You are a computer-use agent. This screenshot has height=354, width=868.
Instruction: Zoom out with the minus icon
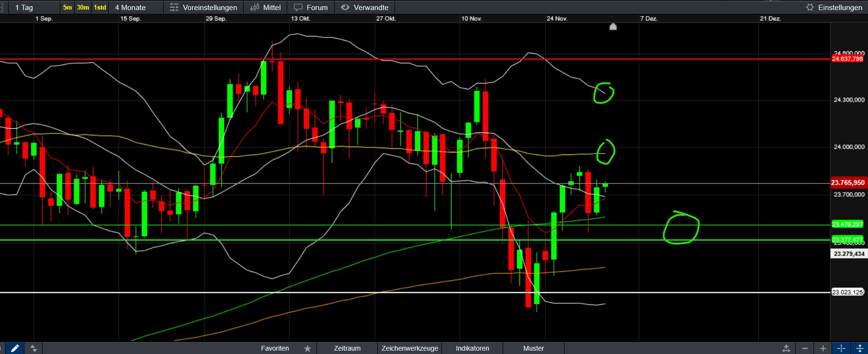click(805, 348)
